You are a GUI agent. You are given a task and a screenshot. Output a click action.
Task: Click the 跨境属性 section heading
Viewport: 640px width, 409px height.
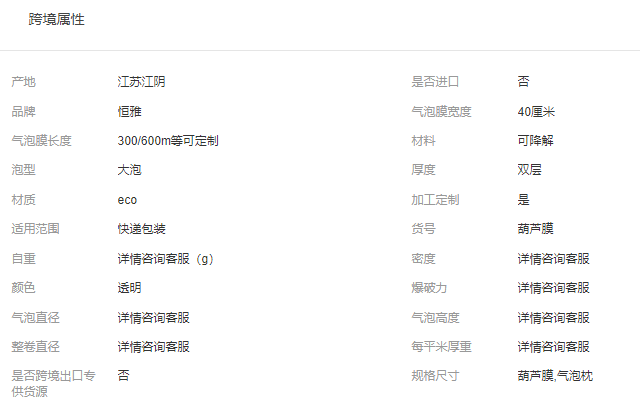pyautogui.click(x=57, y=20)
